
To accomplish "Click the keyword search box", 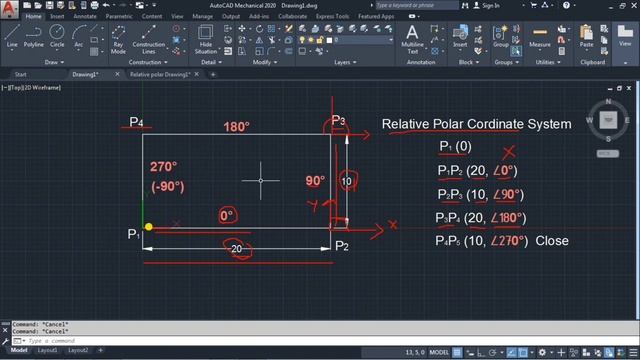I will [x=417, y=5].
